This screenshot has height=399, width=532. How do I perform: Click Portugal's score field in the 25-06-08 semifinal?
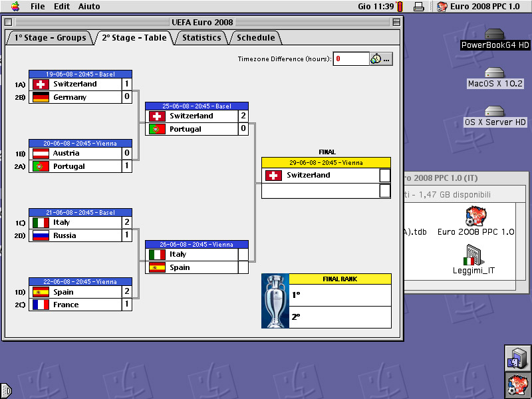[243, 129]
